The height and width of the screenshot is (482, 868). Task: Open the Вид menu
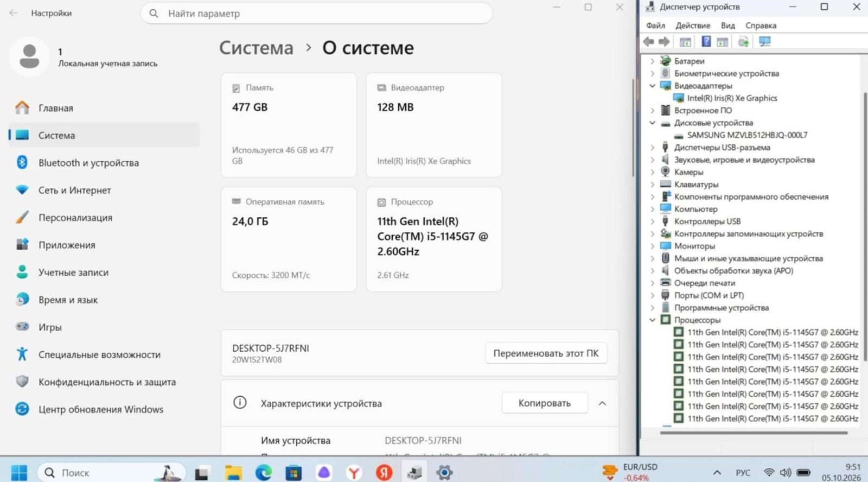[x=728, y=26]
